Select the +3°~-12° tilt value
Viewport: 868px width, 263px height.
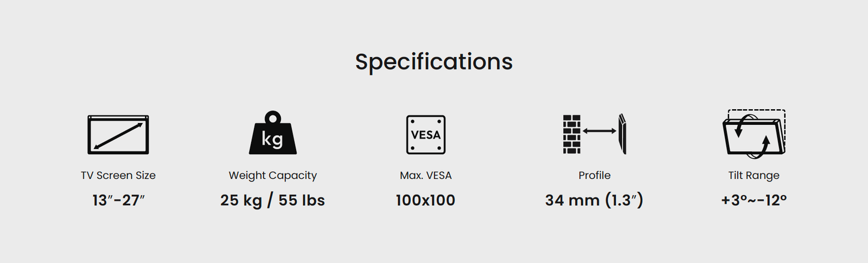pos(754,201)
